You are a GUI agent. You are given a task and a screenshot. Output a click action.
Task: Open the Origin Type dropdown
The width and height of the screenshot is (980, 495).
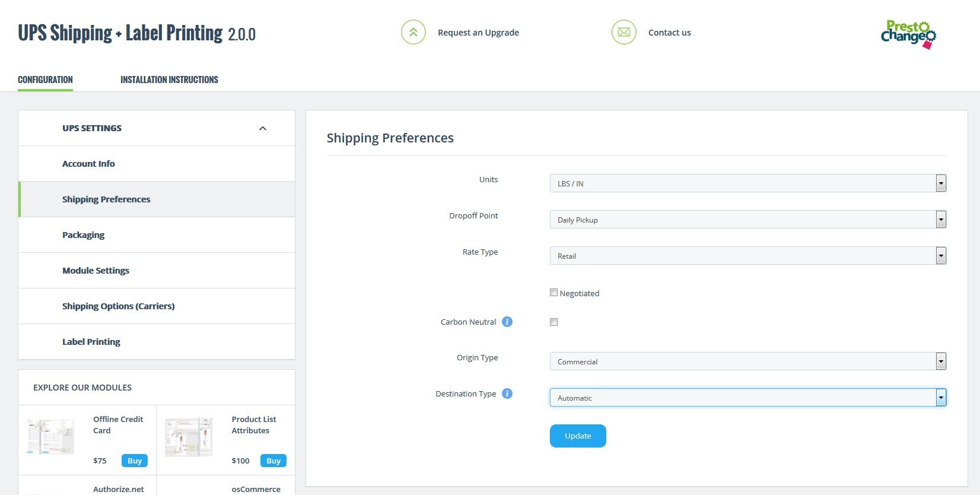(748, 361)
